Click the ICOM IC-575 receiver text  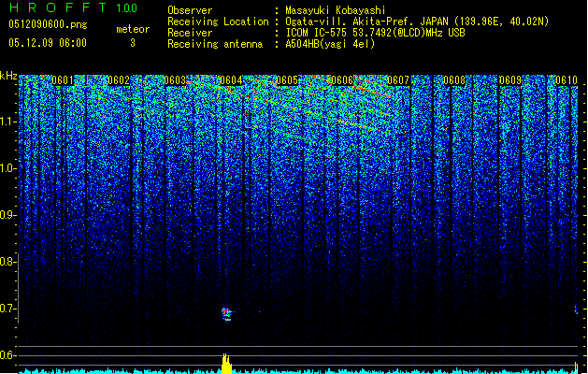click(375, 33)
